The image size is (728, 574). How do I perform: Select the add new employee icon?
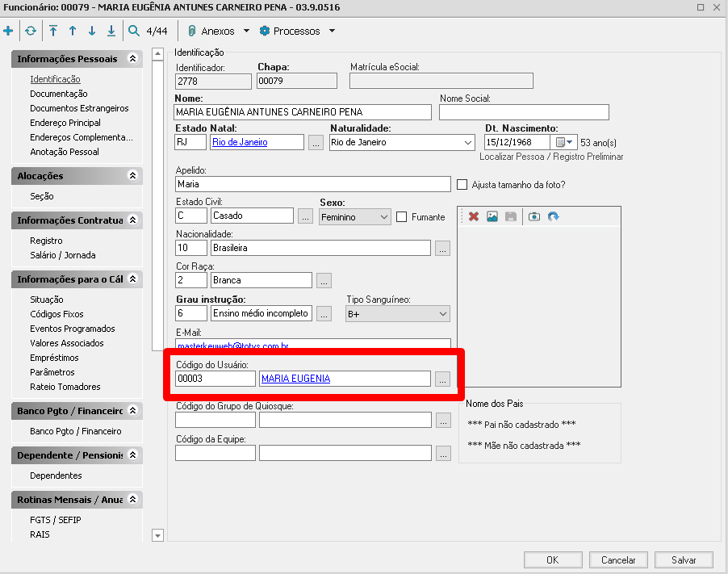10,31
